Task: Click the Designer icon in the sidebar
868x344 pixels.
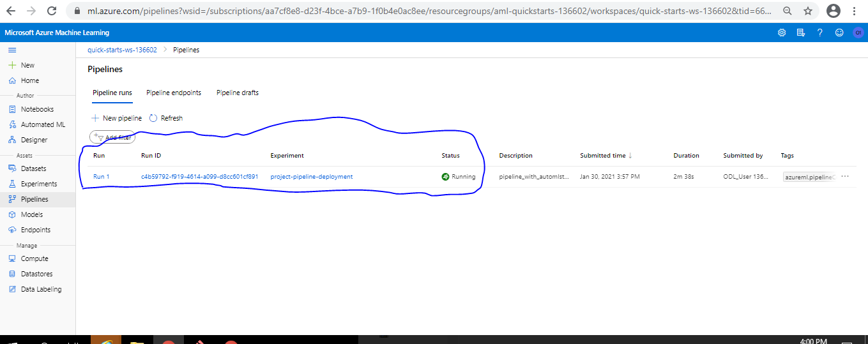Action: coord(12,140)
